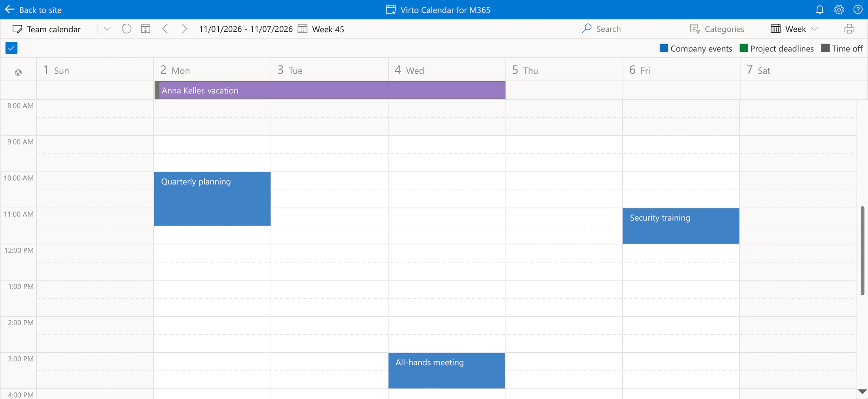Toggle the select-all calendars checkbox
Image resolution: width=868 pixels, height=399 pixels.
tap(11, 48)
